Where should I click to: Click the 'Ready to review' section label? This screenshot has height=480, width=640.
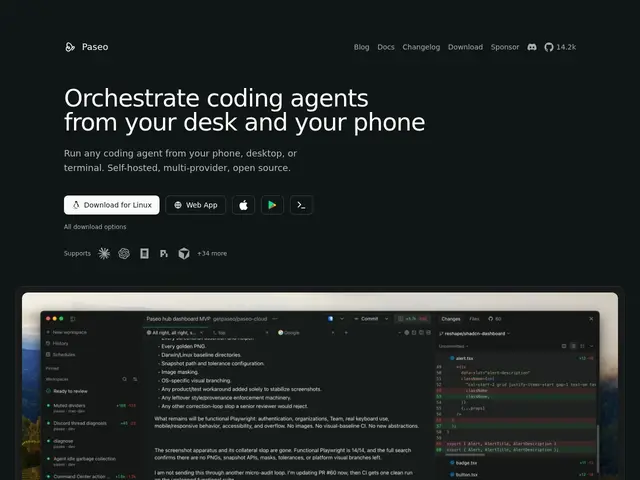70,391
